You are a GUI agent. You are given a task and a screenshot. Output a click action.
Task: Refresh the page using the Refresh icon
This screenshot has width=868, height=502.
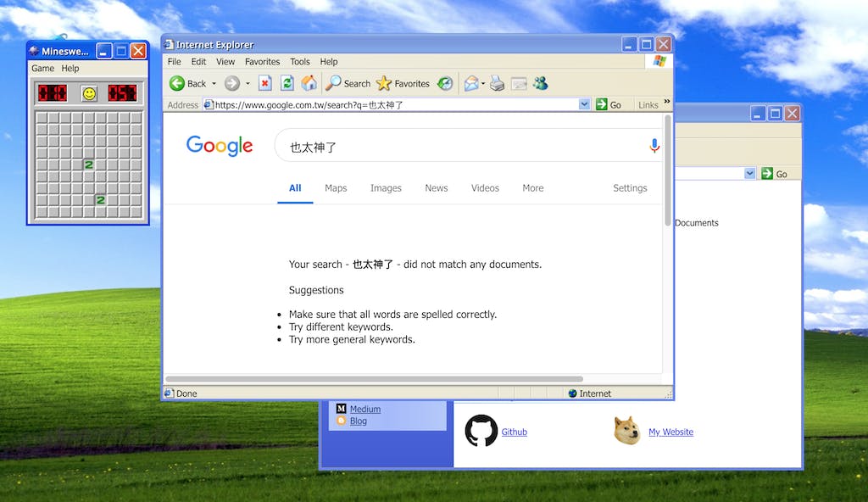[287, 83]
